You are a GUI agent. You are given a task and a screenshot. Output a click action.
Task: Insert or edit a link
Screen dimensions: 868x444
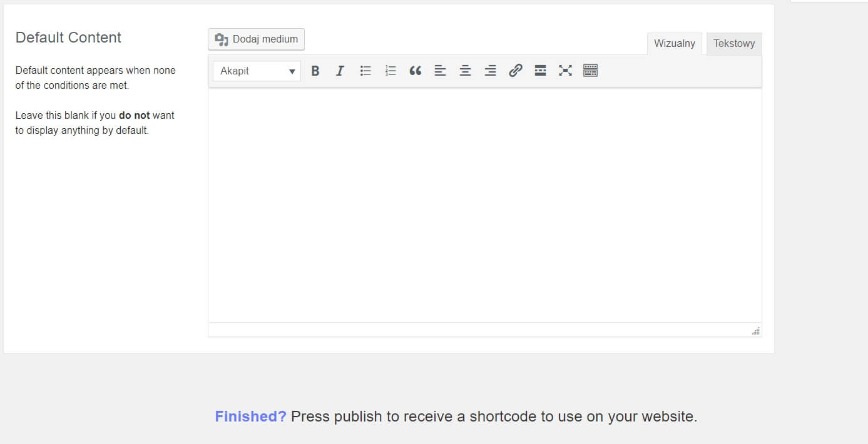(515, 70)
